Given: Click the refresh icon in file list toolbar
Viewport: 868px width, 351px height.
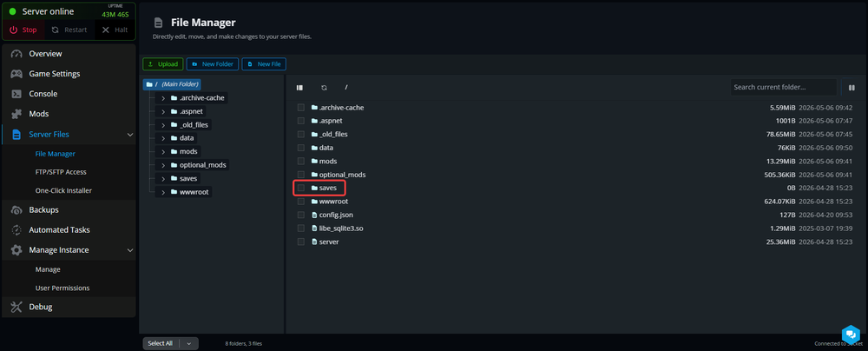Looking at the screenshot, I should coord(324,88).
